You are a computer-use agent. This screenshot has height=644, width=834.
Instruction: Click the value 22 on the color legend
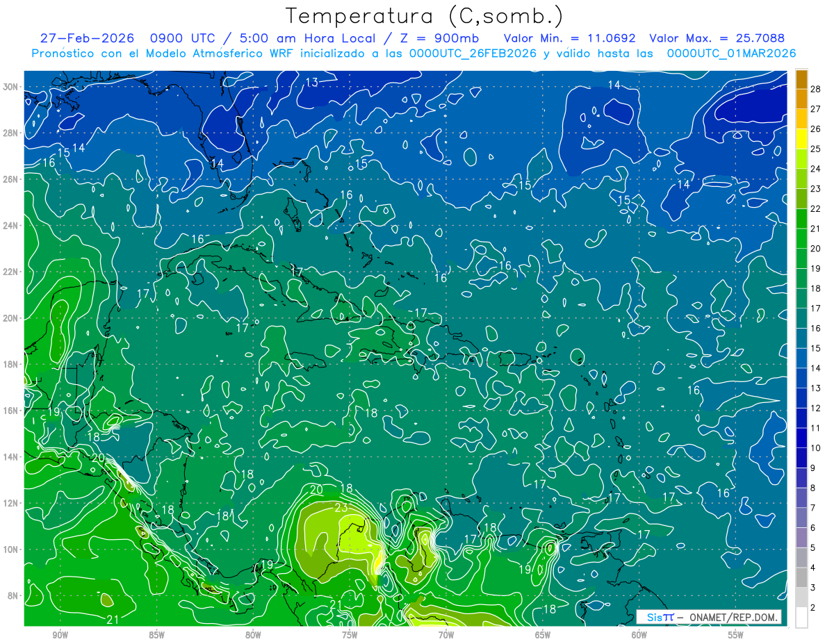816,209
